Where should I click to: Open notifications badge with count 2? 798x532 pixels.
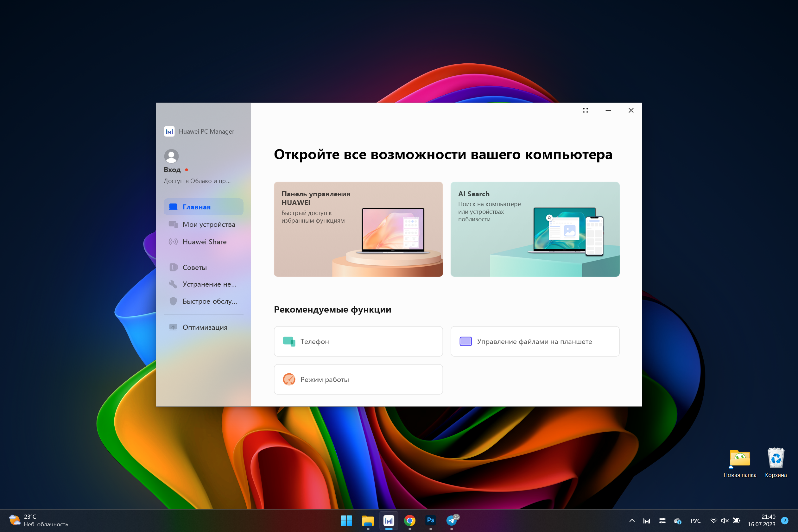[785, 521]
